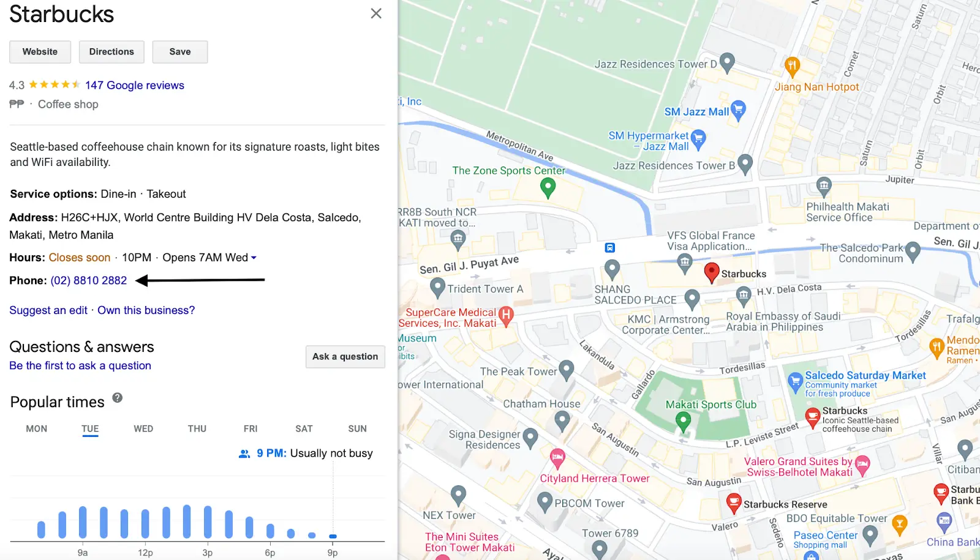This screenshot has width=980, height=560.
Task: Click the 3p bar in popular times chart
Action: click(208, 522)
